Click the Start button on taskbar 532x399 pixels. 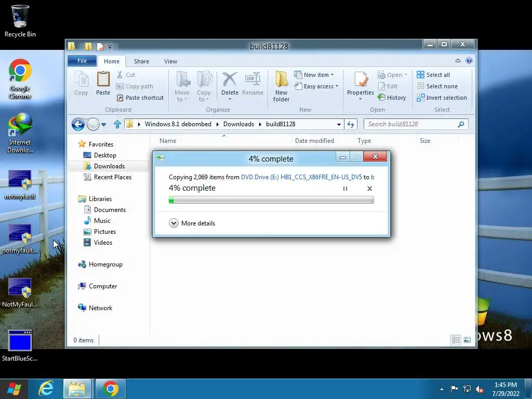pos(14,389)
